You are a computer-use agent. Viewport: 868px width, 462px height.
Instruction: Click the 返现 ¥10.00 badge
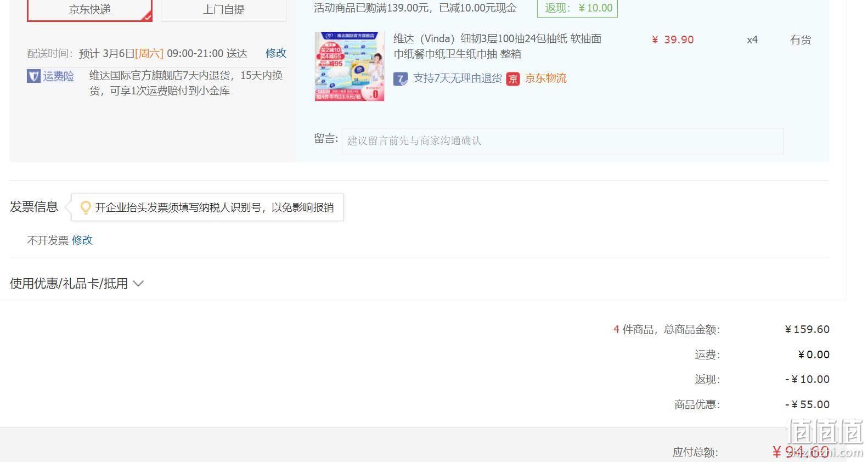[x=577, y=8]
